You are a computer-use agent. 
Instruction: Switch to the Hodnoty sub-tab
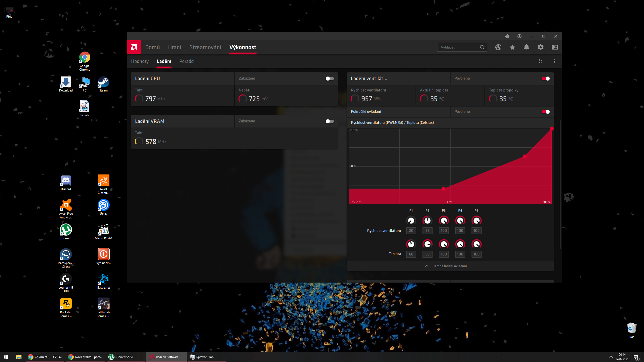click(140, 61)
